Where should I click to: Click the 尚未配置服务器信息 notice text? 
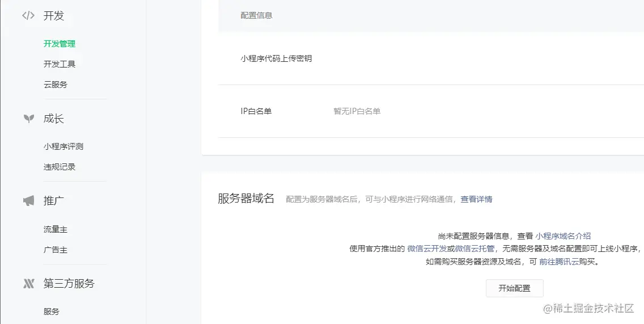point(474,236)
